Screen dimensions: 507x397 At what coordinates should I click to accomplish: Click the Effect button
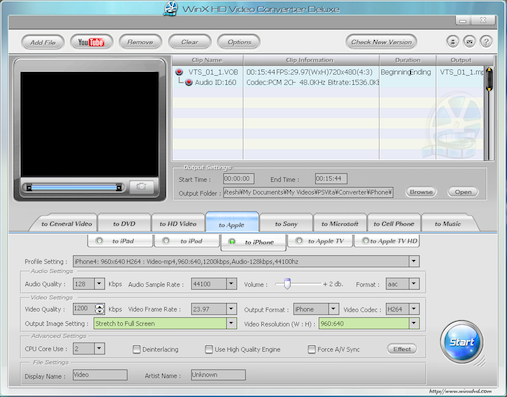pyautogui.click(x=402, y=349)
